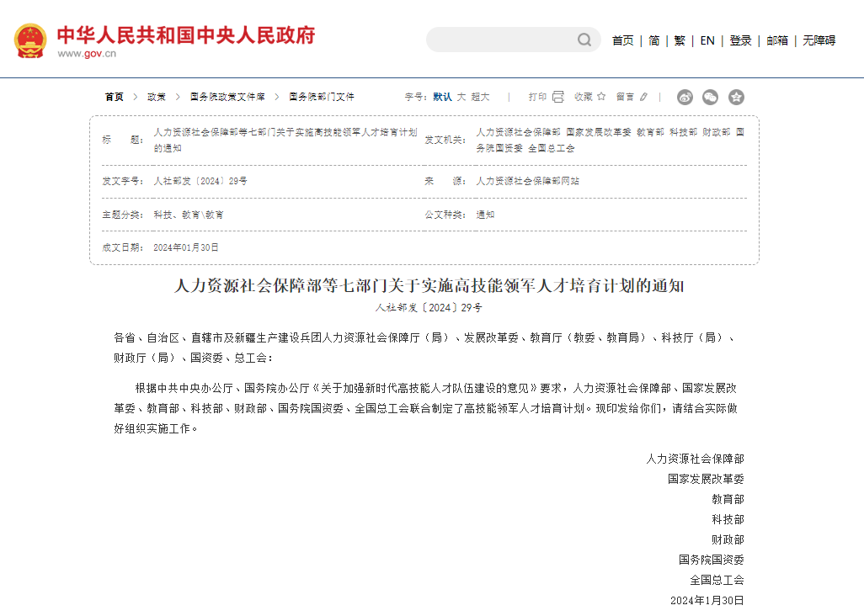Click the 留言 text button
Image resolution: width=864 pixels, height=616 pixels.
[625, 97]
